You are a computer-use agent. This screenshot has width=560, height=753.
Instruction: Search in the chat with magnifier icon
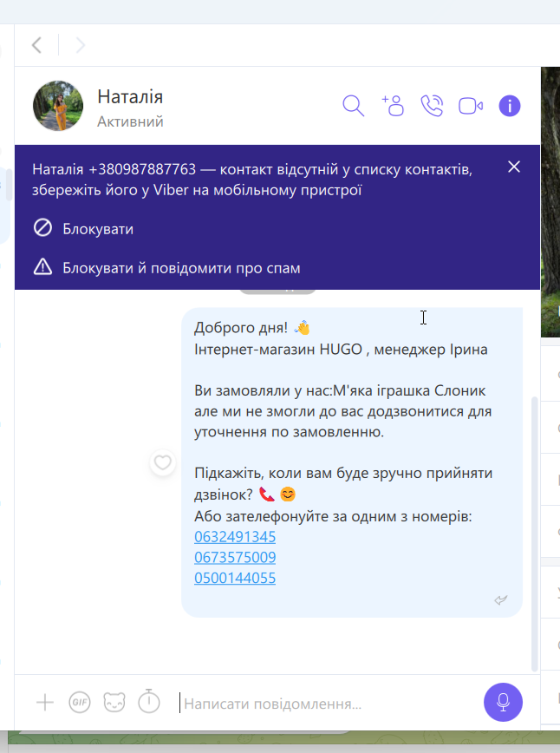tap(353, 106)
